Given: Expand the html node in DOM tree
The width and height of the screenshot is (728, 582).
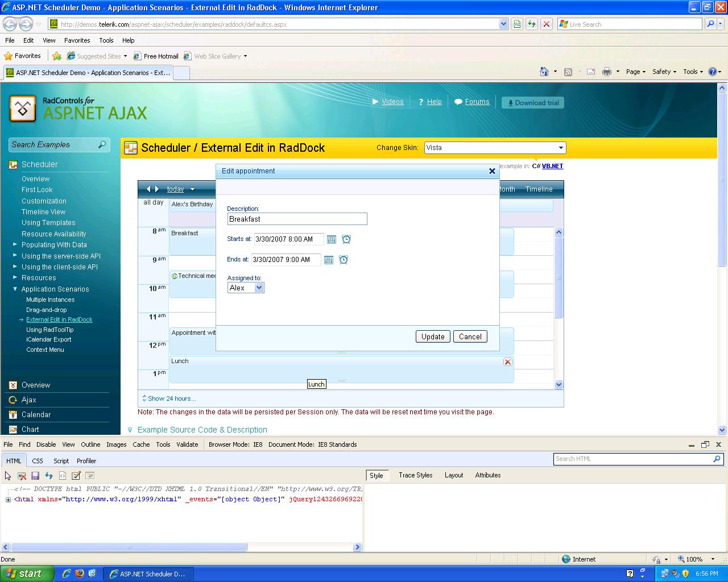Looking at the screenshot, I should [x=8, y=500].
